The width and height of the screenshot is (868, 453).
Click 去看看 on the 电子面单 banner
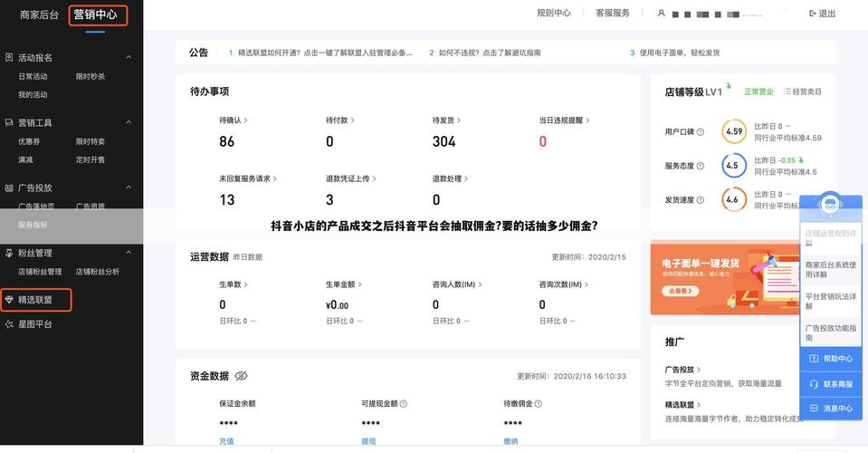(681, 291)
